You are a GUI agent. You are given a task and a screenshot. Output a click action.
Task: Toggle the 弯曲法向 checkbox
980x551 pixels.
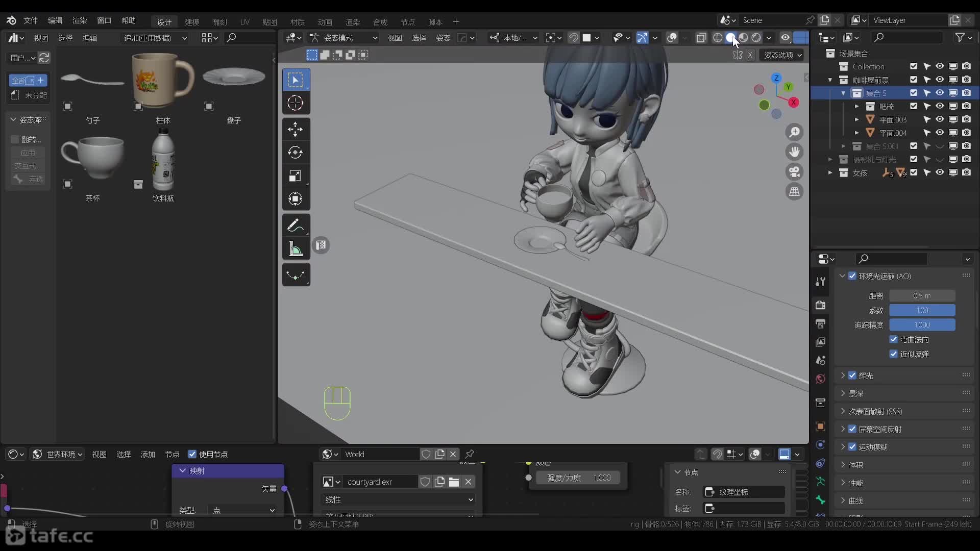(x=893, y=339)
